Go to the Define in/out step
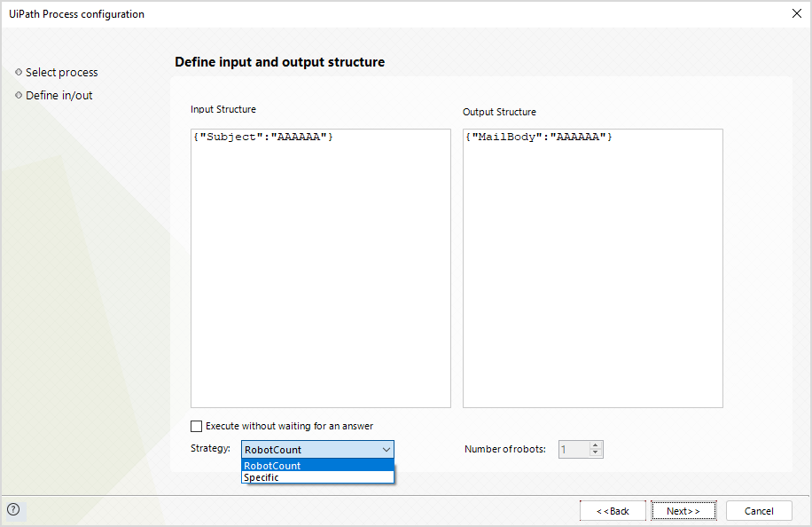 pos(59,95)
